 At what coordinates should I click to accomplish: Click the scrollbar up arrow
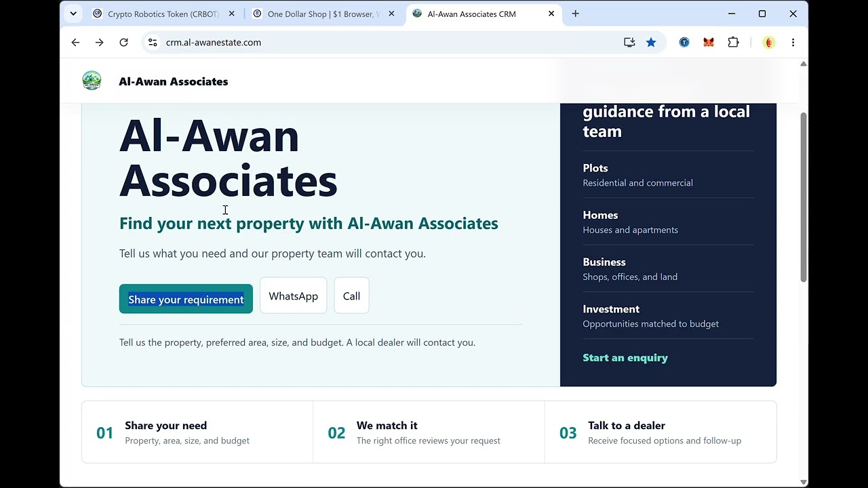(804, 64)
